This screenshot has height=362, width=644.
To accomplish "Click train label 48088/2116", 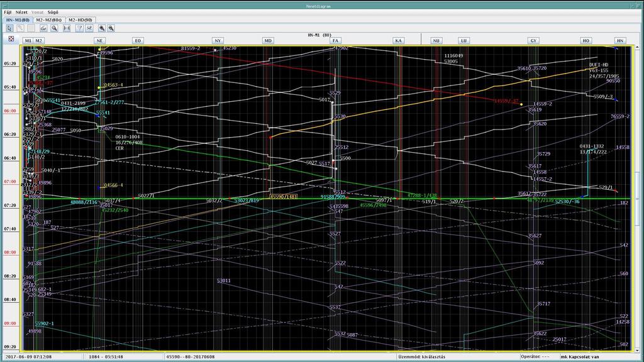I will pyautogui.click(x=84, y=202).
